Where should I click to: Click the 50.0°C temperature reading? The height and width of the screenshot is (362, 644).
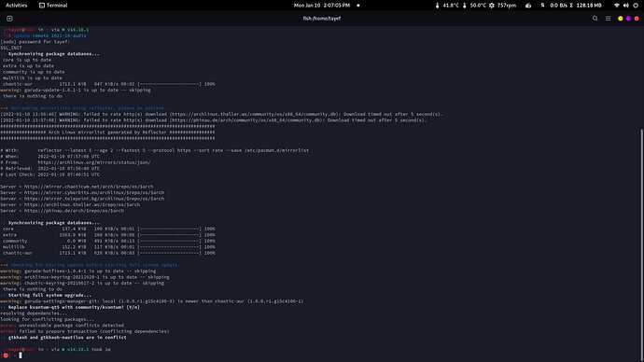click(x=478, y=6)
